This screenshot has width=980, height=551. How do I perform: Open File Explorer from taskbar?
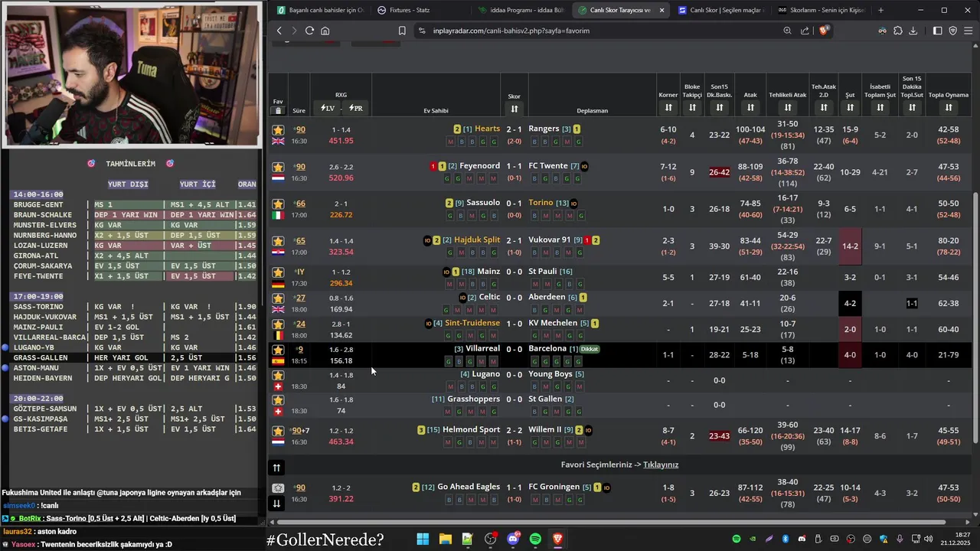pos(445,539)
